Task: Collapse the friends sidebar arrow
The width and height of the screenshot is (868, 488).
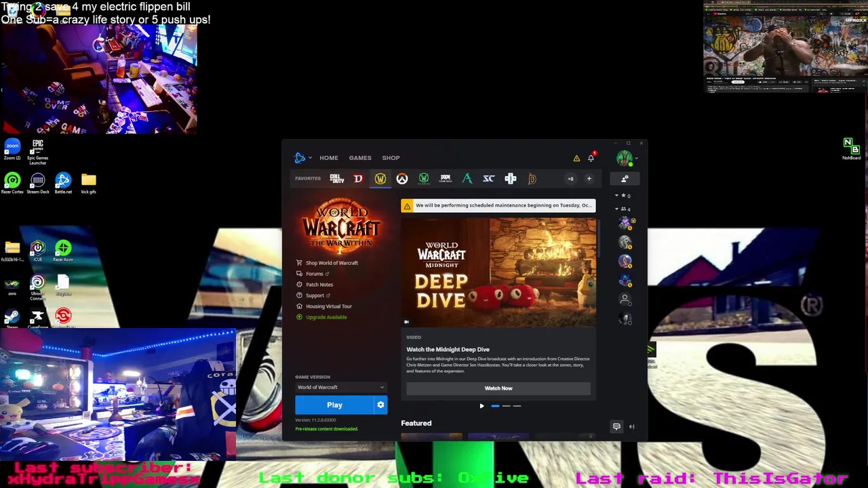Action: [631, 427]
